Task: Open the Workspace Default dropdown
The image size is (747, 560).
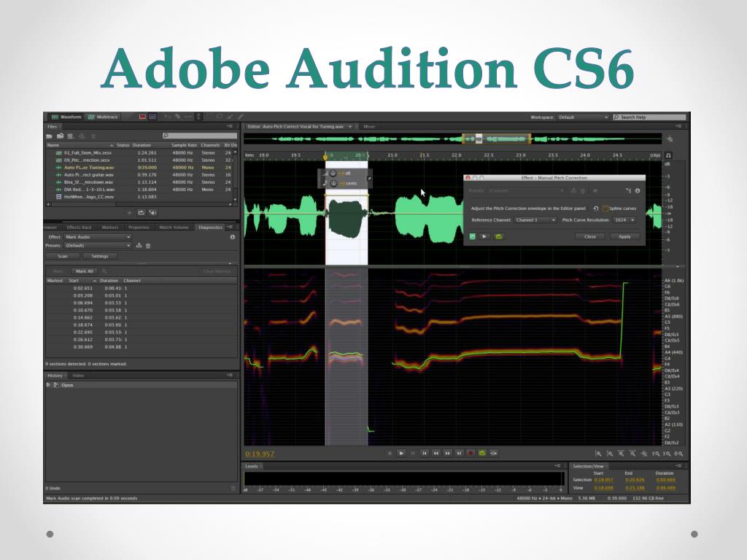Action: pyautogui.click(x=583, y=117)
